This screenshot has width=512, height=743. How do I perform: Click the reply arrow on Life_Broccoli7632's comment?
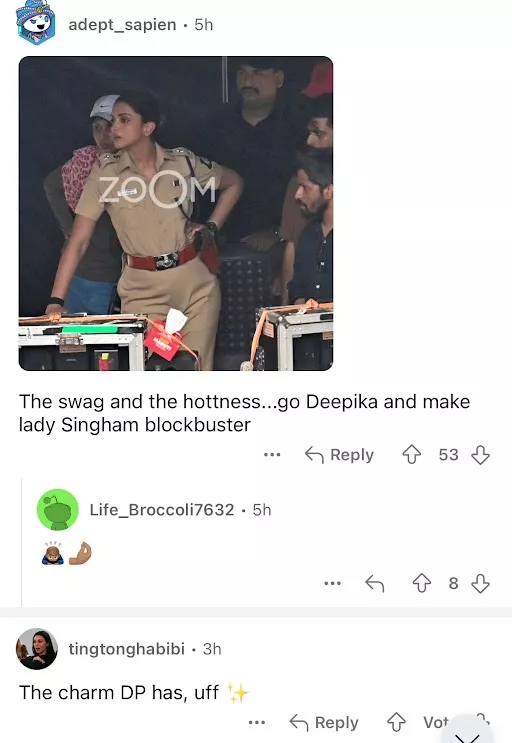pyautogui.click(x=375, y=583)
